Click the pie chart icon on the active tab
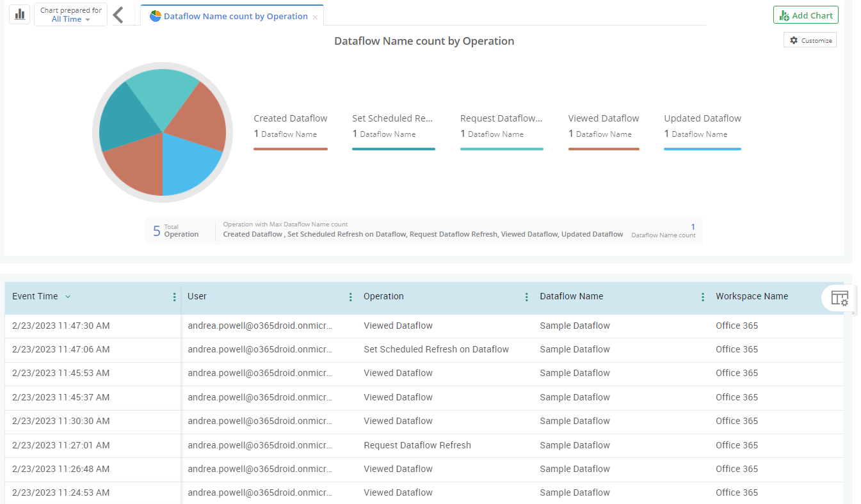 (156, 15)
